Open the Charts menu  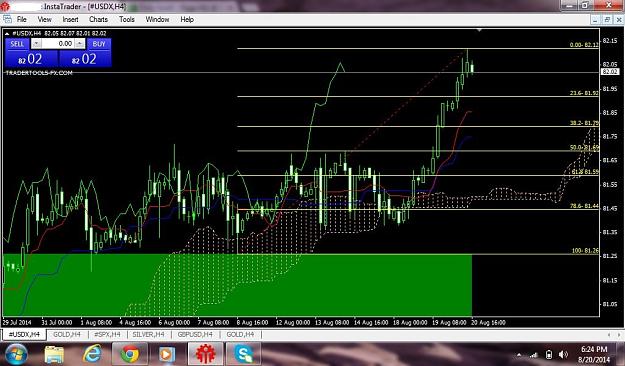coord(98,19)
